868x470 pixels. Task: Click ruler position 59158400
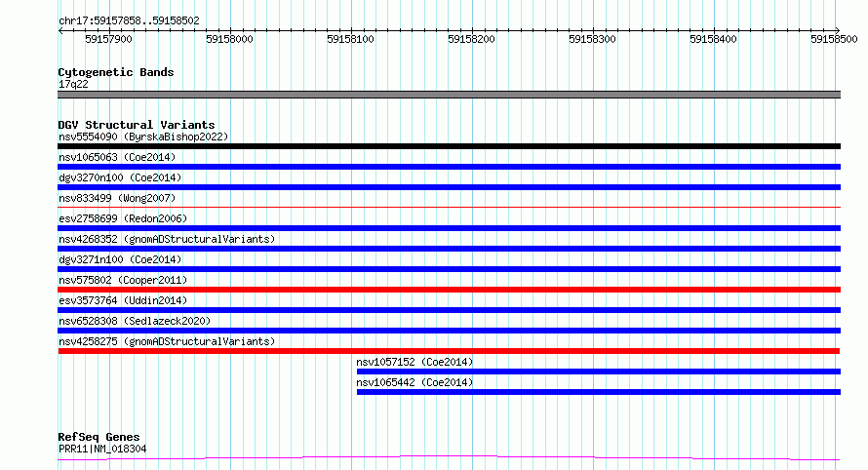click(714, 39)
